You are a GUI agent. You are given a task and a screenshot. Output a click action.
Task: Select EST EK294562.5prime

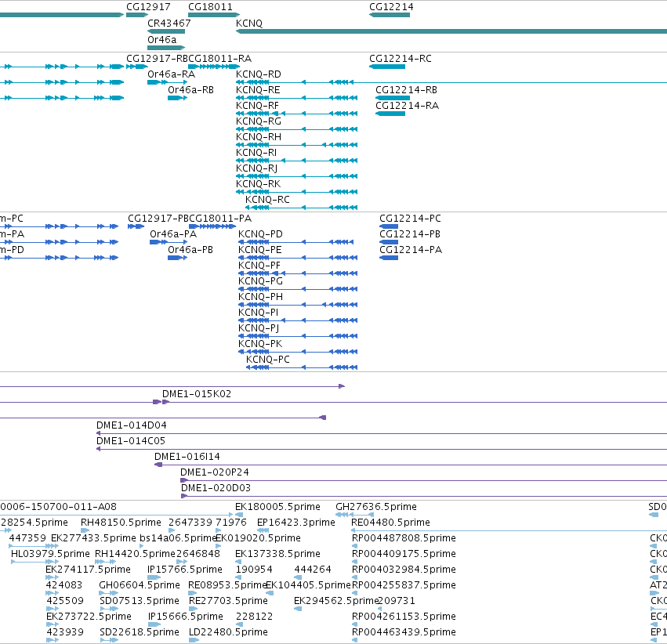[x=298, y=610]
